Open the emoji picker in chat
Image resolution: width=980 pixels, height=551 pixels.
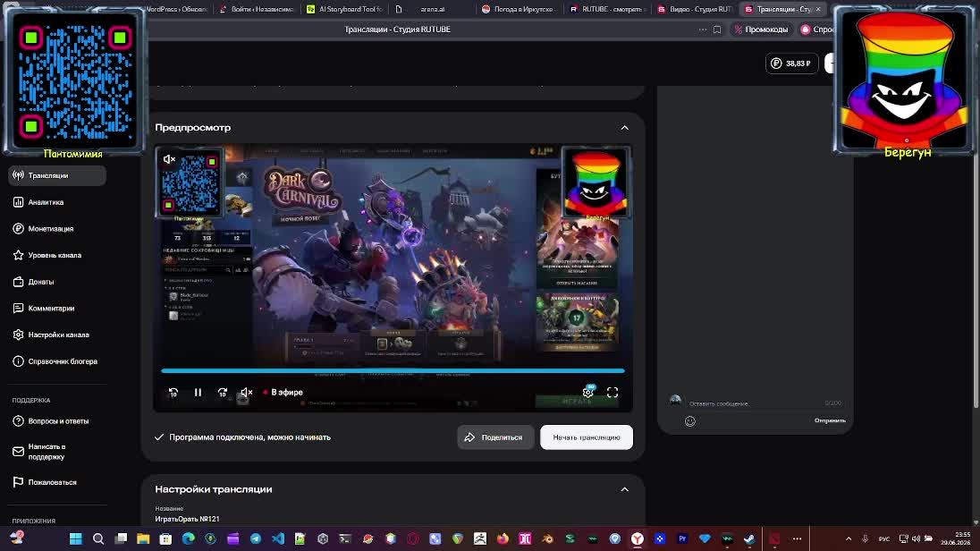(x=690, y=421)
